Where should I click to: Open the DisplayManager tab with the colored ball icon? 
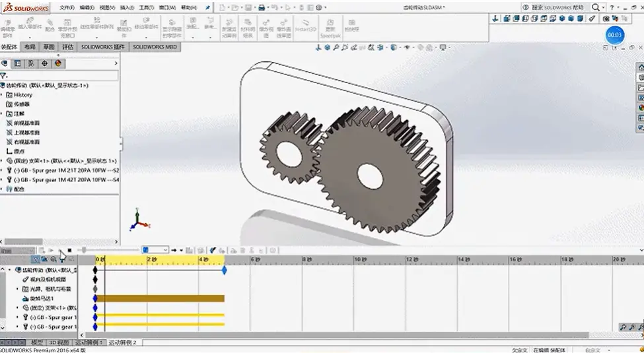tap(58, 63)
